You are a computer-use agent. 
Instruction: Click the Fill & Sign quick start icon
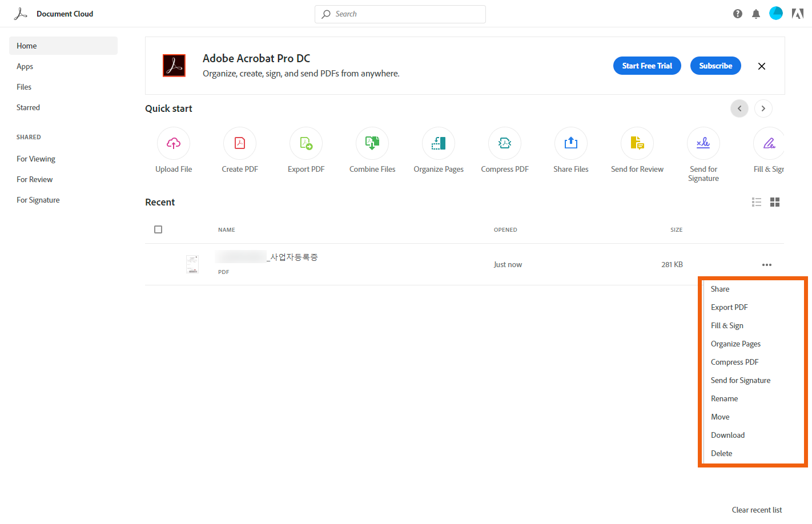pyautogui.click(x=769, y=143)
